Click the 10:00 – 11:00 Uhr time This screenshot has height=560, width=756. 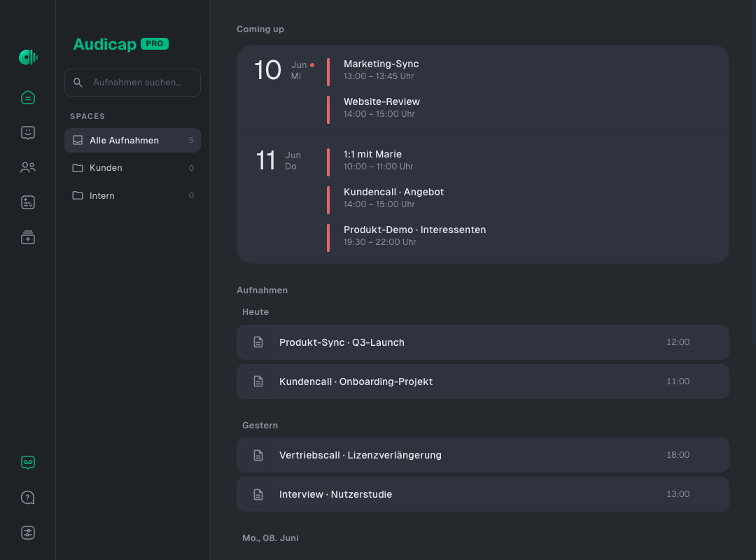(378, 167)
